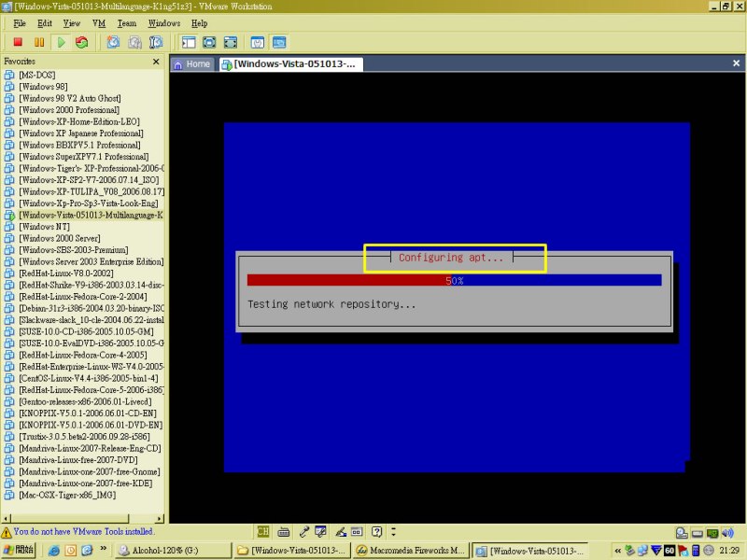This screenshot has width=747, height=560.
Task: Switch to Macromedia Fireworks taskbar button
Action: 411,551
